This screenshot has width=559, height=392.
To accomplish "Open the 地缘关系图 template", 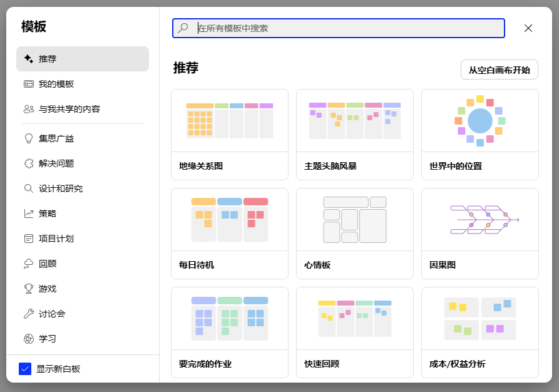I will (229, 133).
